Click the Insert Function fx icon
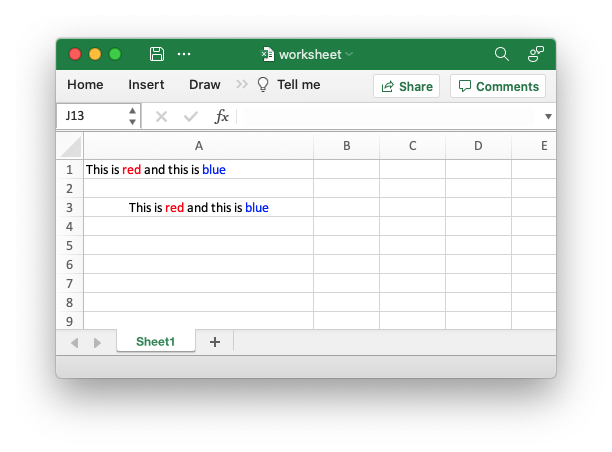Image resolution: width=612 pixels, height=452 pixels. (222, 116)
